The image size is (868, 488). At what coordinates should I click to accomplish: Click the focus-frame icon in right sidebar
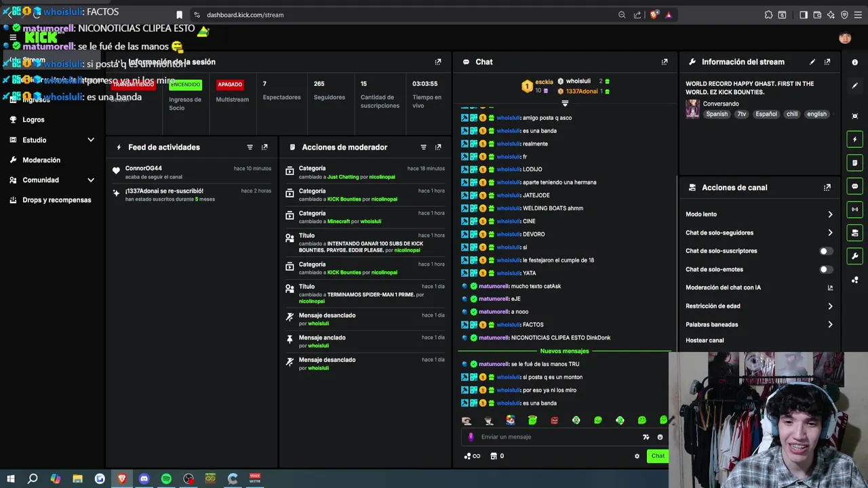click(854, 116)
